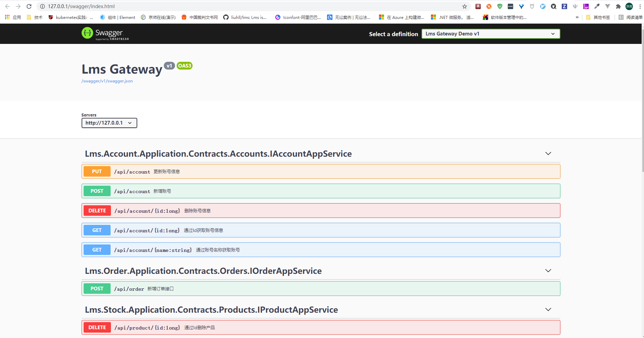View site information icon in address bar
Viewport: 644px width, 338px height.
click(42, 6)
